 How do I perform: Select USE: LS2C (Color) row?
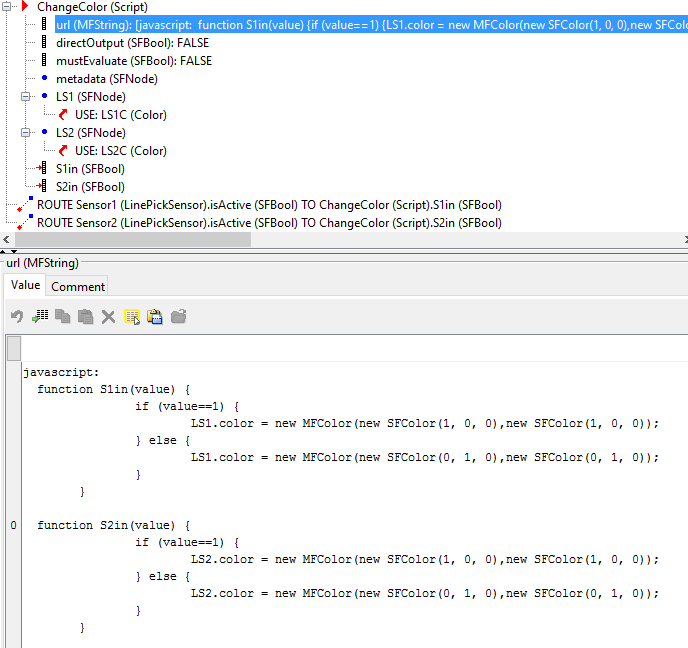point(121,150)
